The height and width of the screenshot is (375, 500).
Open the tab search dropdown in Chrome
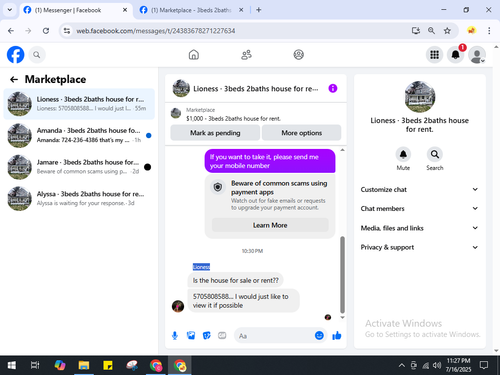pyautogui.click(x=10, y=10)
